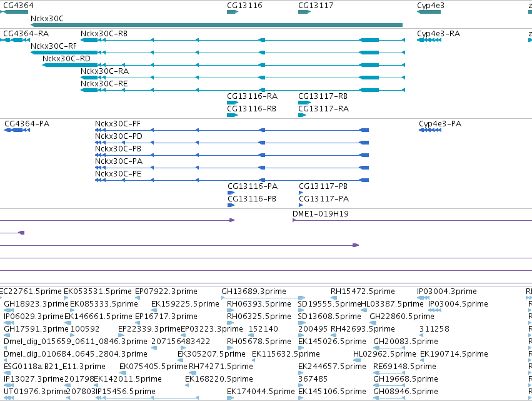Screen dimensions: 532x401
Task: Click the EP07922.3prime EST label
Action: 166,292
